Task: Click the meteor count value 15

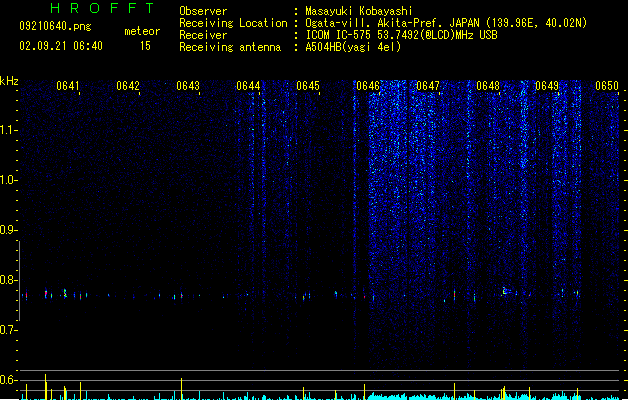Action: 145,46
